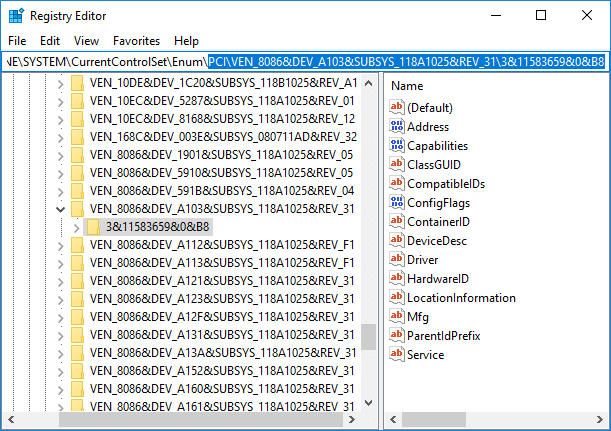Open the Edit menu
Image resolution: width=611 pixels, height=431 pixels.
[50, 41]
